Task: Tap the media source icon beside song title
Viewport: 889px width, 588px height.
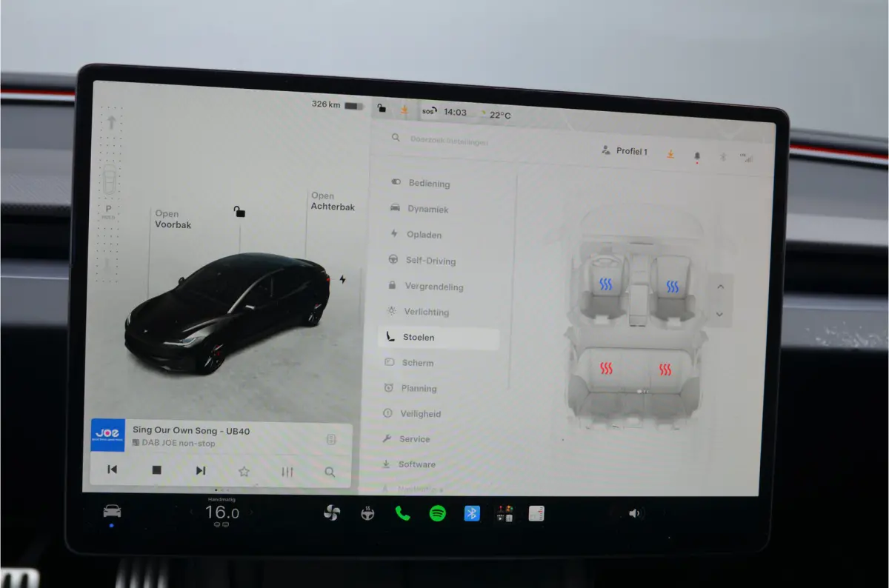Action: click(x=331, y=439)
